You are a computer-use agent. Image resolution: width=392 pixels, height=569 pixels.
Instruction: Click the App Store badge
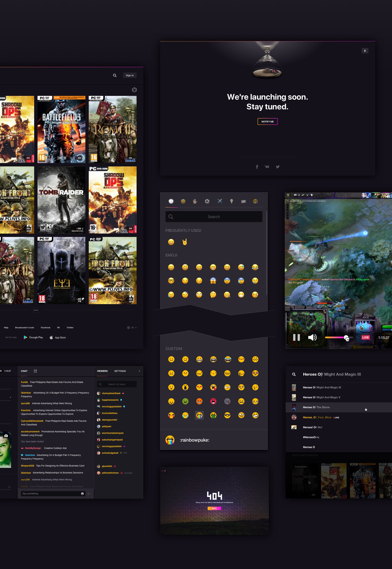pos(58,337)
